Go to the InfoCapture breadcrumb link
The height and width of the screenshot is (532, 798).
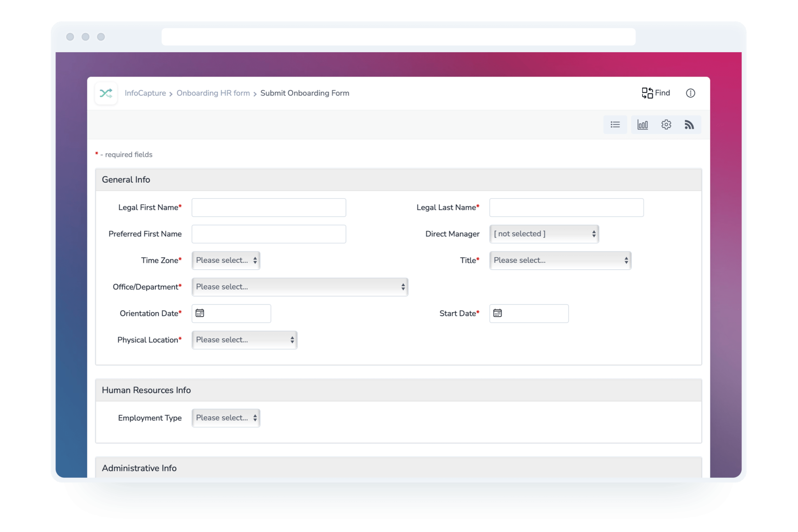(x=146, y=93)
